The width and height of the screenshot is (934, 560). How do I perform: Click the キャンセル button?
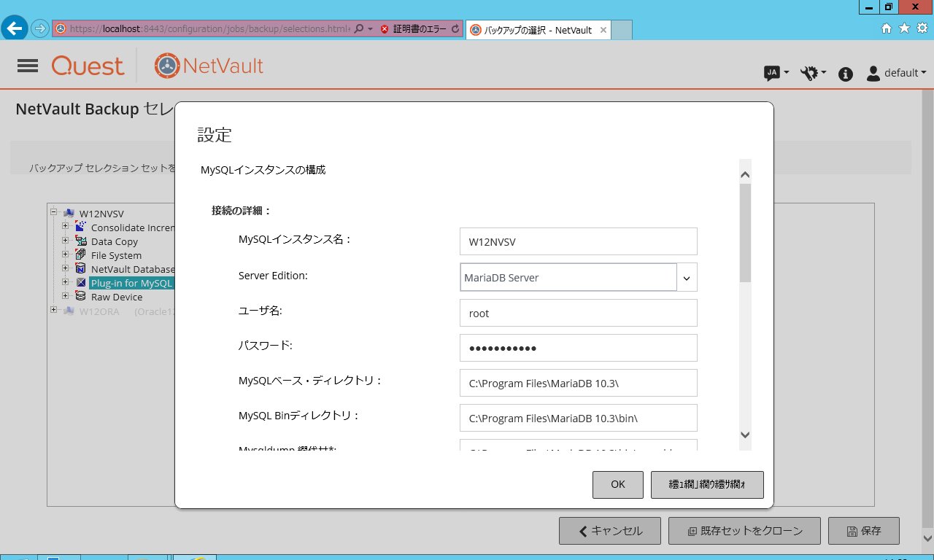[610, 531]
